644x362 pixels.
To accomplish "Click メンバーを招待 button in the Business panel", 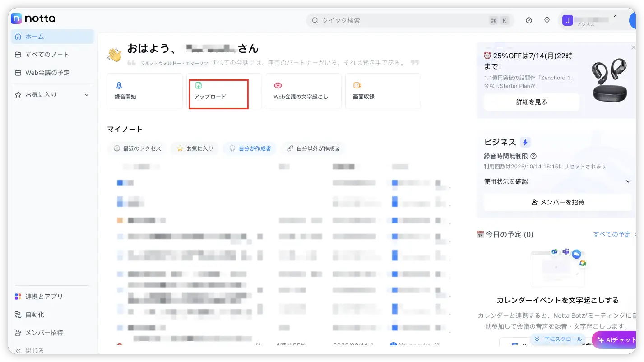I will [x=557, y=202].
